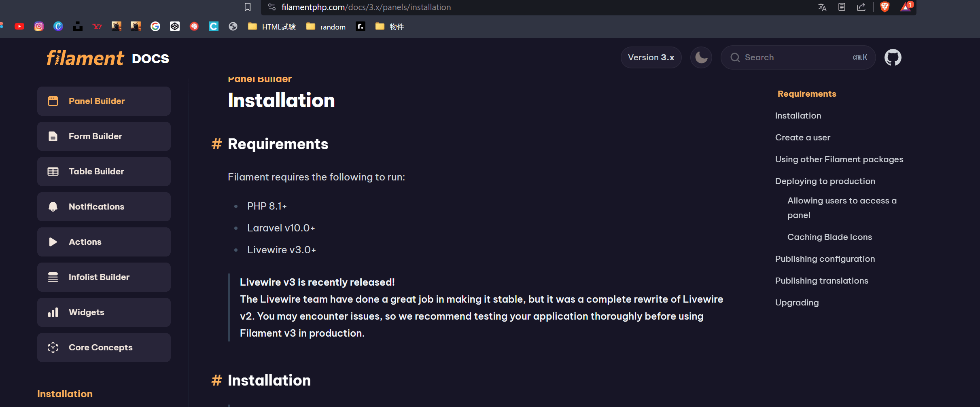Click the Table Builder grid icon
Image resolution: width=980 pixels, height=407 pixels.
pyautogui.click(x=53, y=171)
